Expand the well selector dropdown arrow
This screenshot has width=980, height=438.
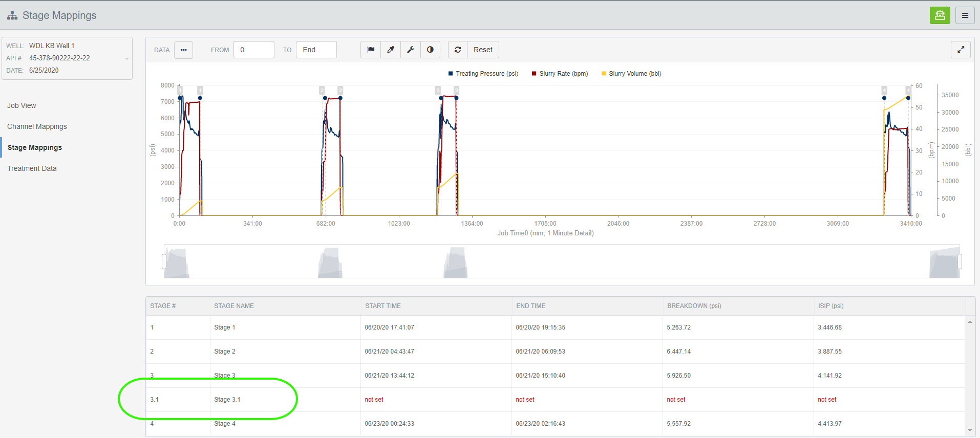click(x=126, y=58)
